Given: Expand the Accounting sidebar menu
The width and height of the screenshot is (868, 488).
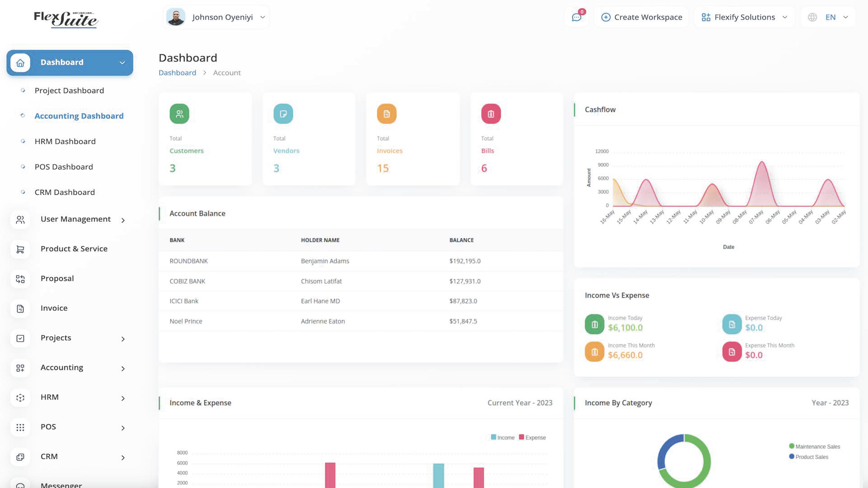Looking at the screenshot, I should tap(70, 368).
